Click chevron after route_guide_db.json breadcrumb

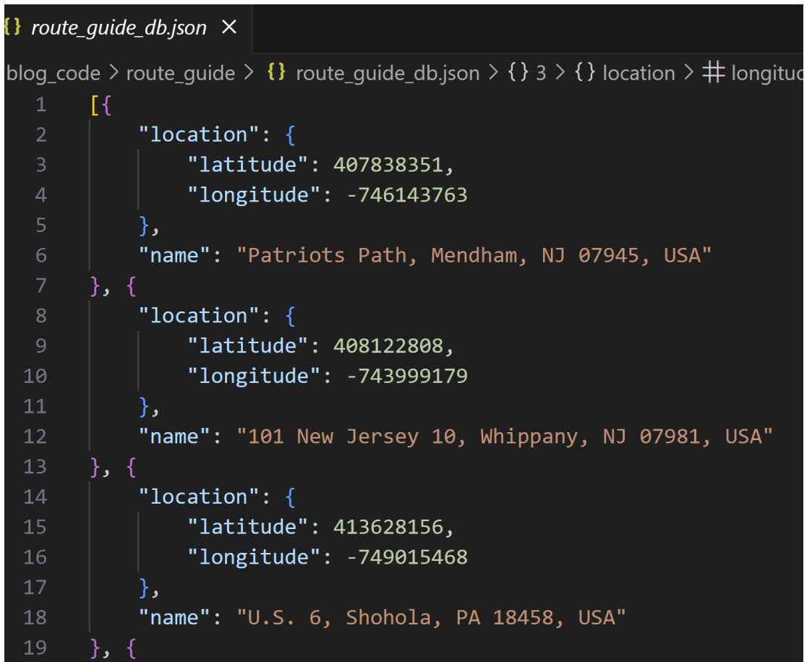point(493,73)
